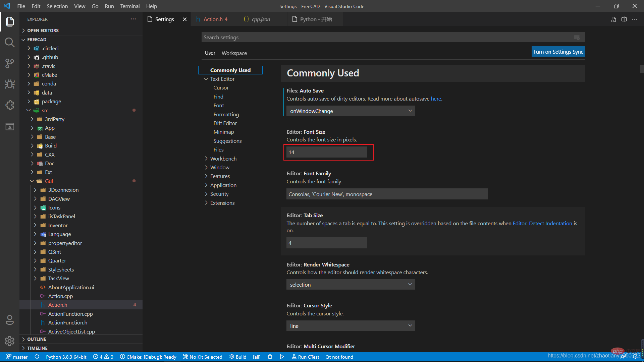Image resolution: width=644 pixels, height=362 pixels.
Task: Open the Extensions view icon
Action: [10, 105]
